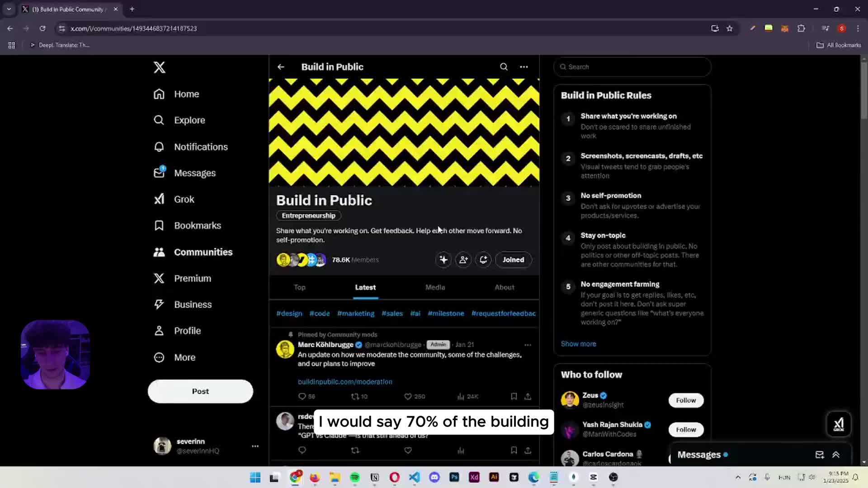
Task: Like the pinned post with 250 likes
Action: (x=408, y=396)
